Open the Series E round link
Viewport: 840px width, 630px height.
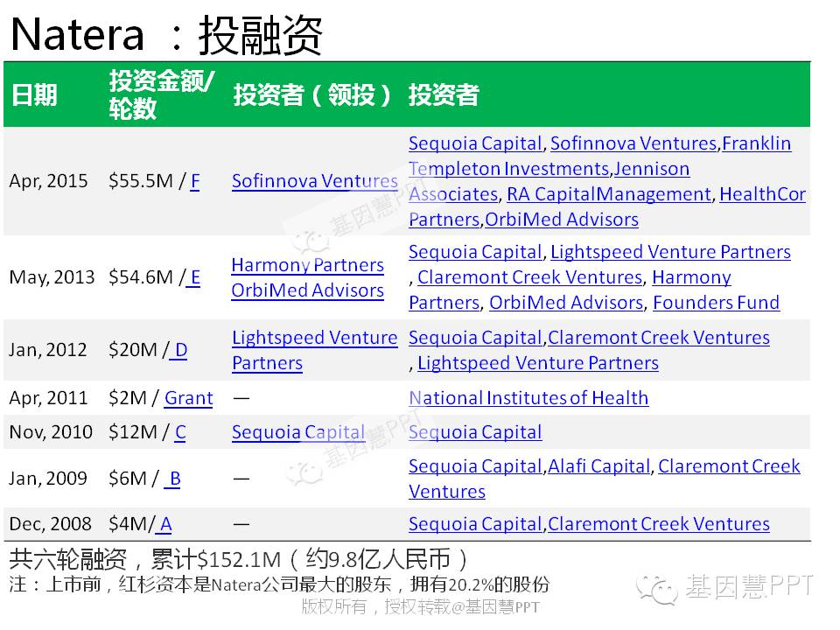(194, 277)
